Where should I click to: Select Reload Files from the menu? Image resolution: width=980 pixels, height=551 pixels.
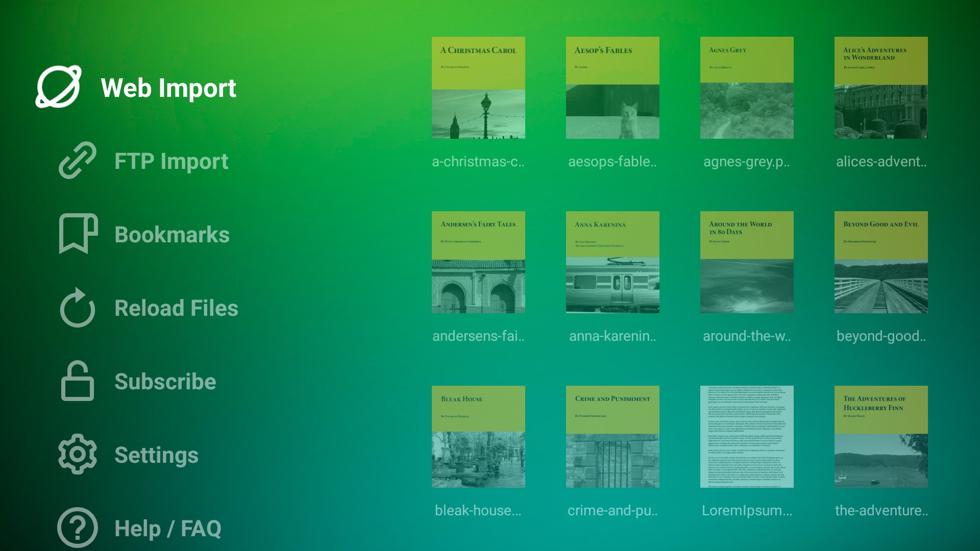176,308
